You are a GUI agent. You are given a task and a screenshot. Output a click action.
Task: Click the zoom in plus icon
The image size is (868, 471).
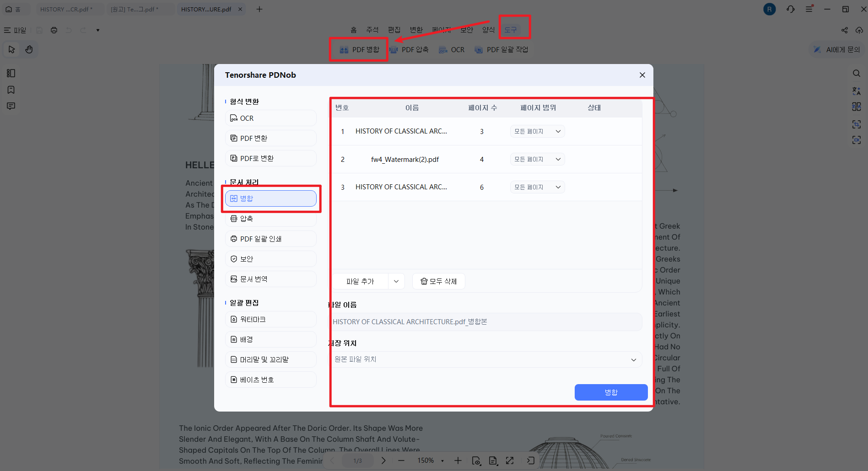click(x=458, y=460)
